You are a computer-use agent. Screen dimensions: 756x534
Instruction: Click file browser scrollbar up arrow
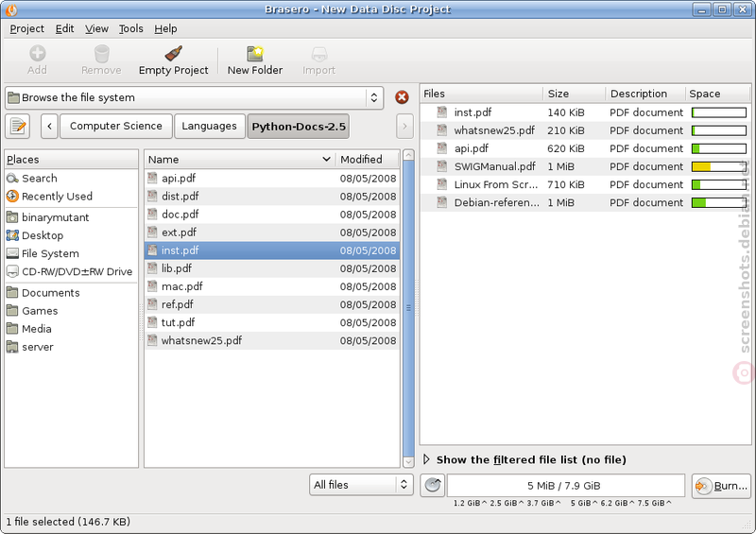[408, 155]
